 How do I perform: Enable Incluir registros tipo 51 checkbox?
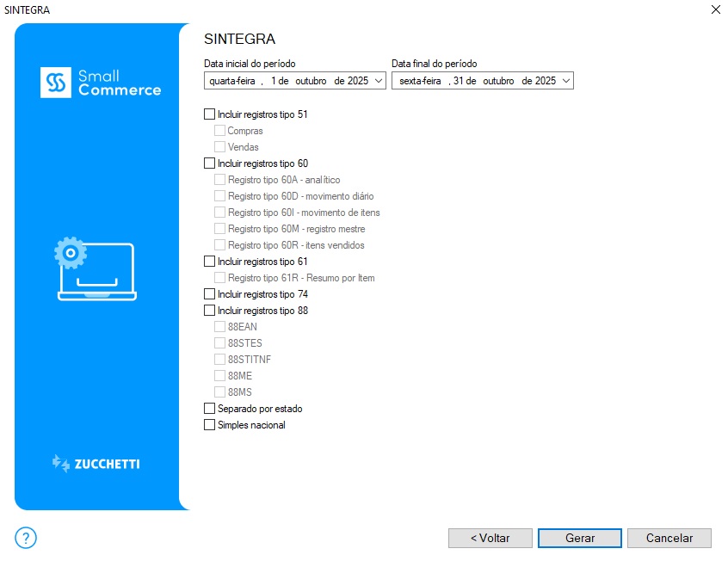click(x=209, y=114)
